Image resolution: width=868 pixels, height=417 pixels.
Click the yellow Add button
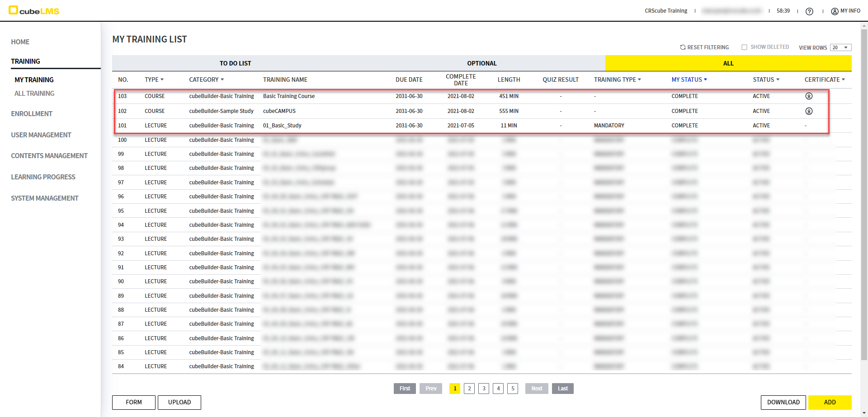(830, 403)
